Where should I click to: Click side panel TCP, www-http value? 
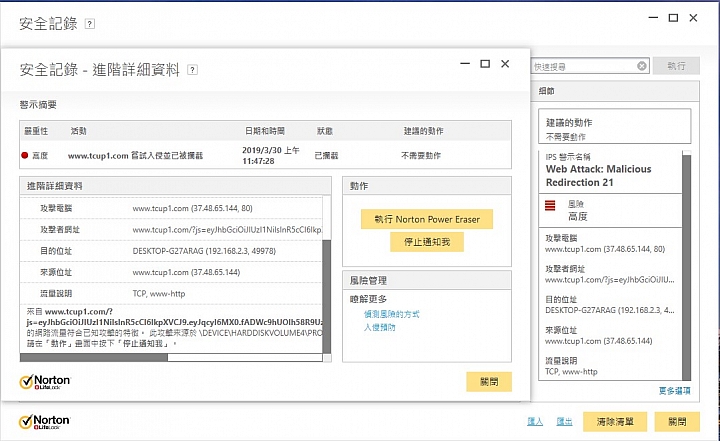pos(571,372)
